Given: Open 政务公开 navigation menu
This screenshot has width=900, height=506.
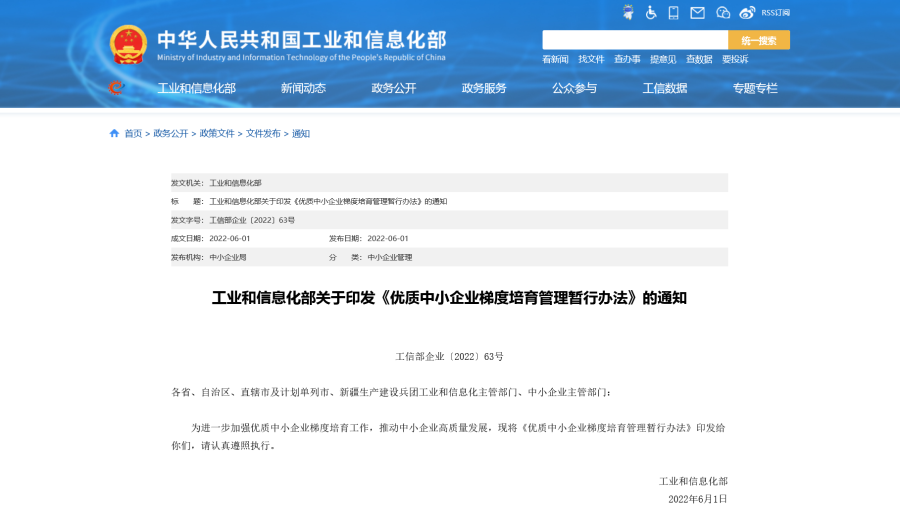Looking at the screenshot, I should [x=394, y=88].
